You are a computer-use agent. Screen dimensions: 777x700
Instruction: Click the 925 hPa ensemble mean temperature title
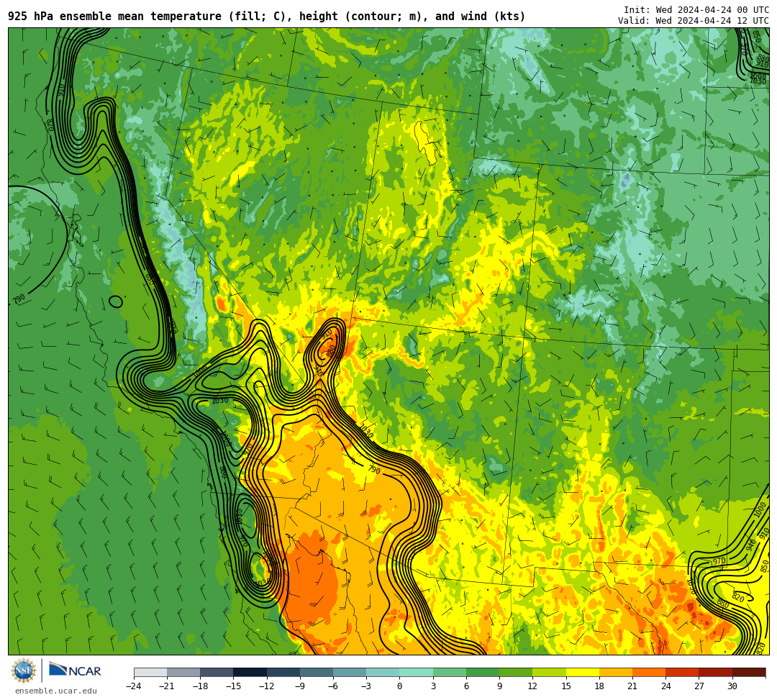(267, 17)
